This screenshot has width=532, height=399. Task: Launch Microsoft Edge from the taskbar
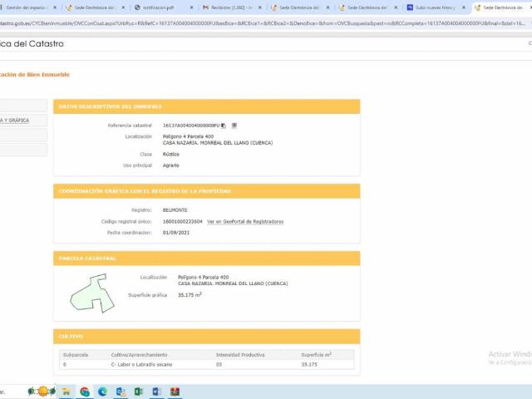[103, 392]
